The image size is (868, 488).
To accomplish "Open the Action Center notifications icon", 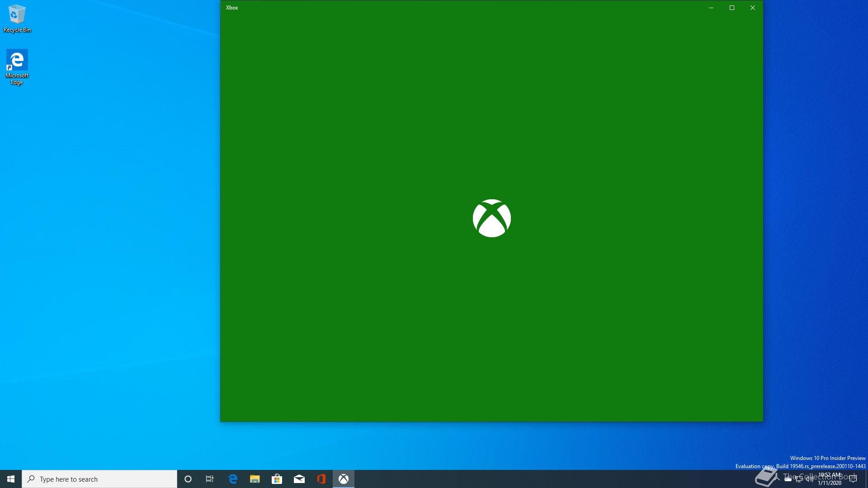I will [x=853, y=479].
